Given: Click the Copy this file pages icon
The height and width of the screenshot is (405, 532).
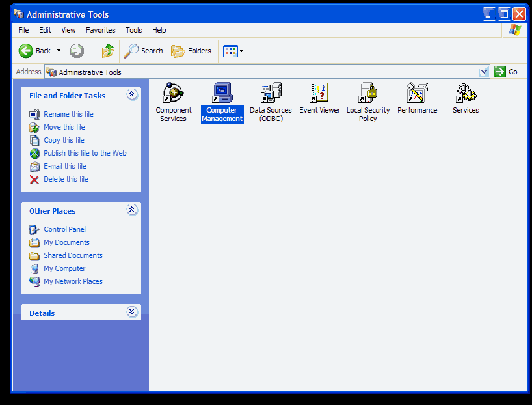Looking at the screenshot, I should pos(34,141).
